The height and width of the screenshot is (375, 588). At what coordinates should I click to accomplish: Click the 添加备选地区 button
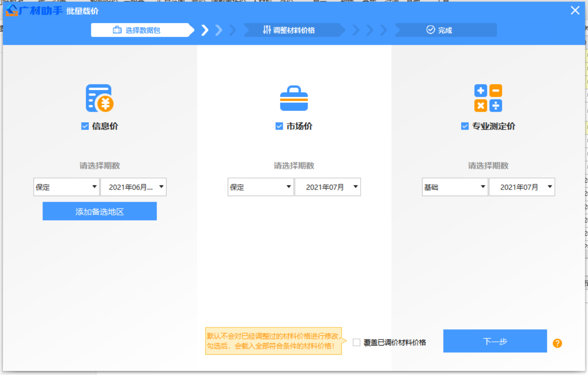[100, 211]
